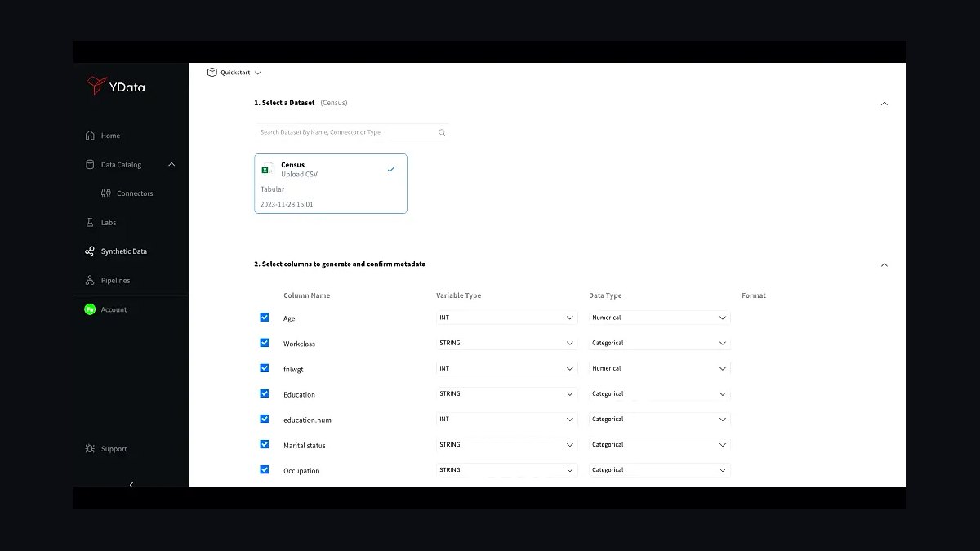Collapse the Data Catalog submenu chevron
Viewport: 980px width, 551px height.
171,164
